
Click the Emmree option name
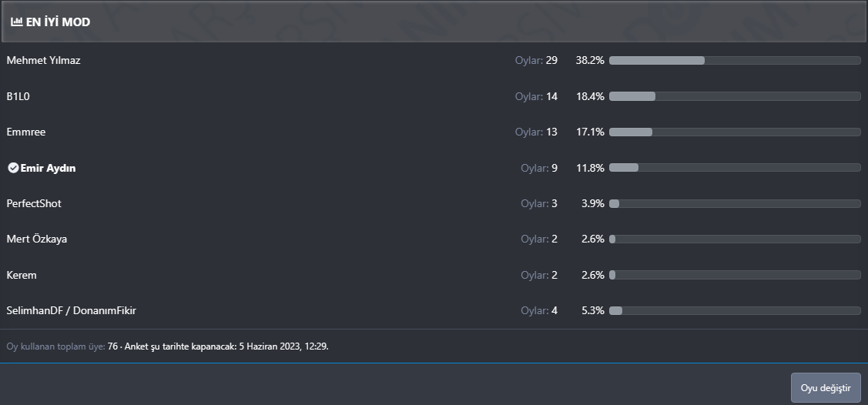click(x=26, y=132)
